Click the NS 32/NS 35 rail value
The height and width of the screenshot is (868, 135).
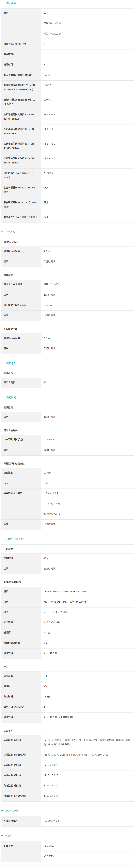tap(50, 439)
